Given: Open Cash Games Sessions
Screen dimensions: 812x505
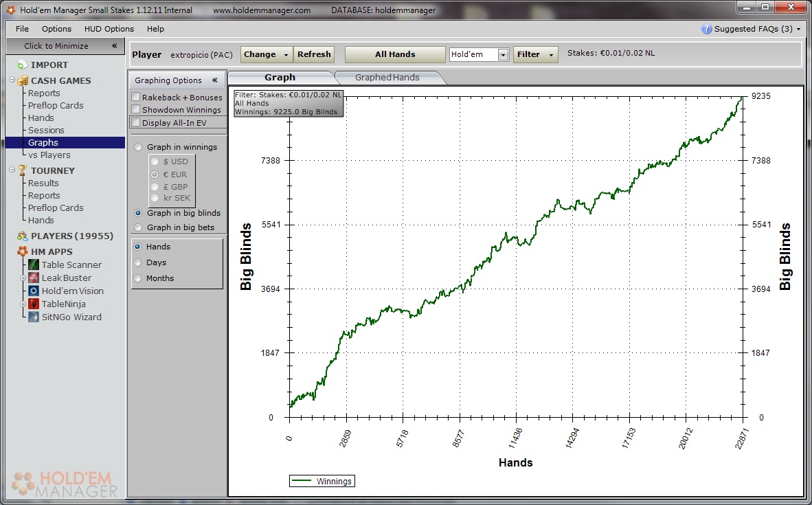Looking at the screenshot, I should coord(46,131).
